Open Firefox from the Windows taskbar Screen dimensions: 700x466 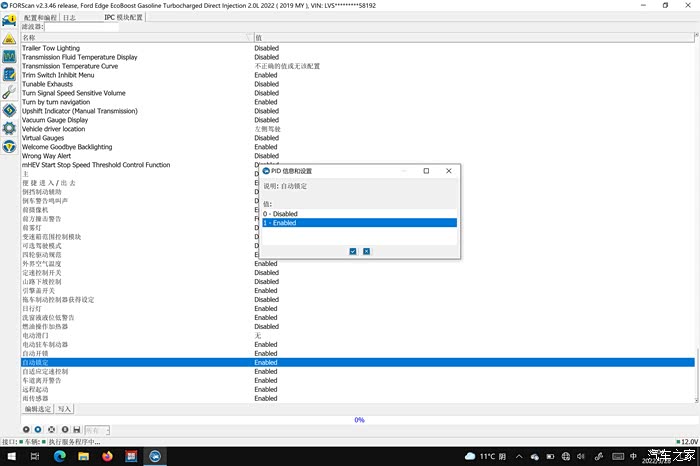(107, 456)
